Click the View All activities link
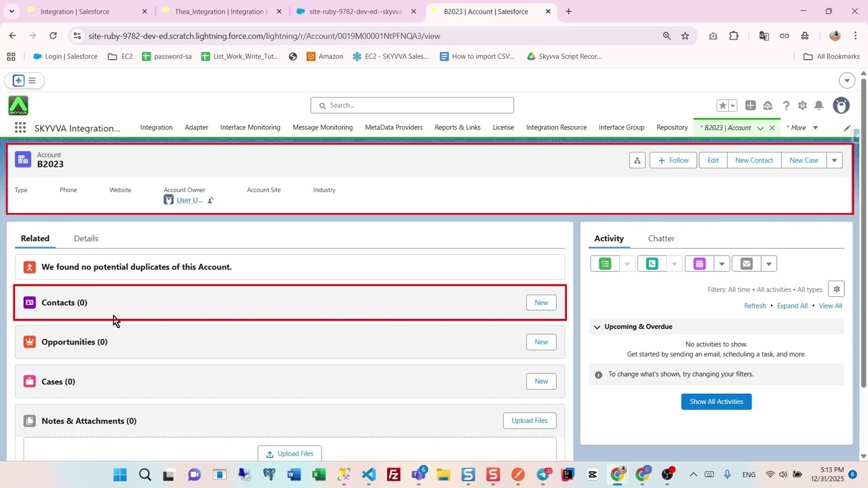 830,306
